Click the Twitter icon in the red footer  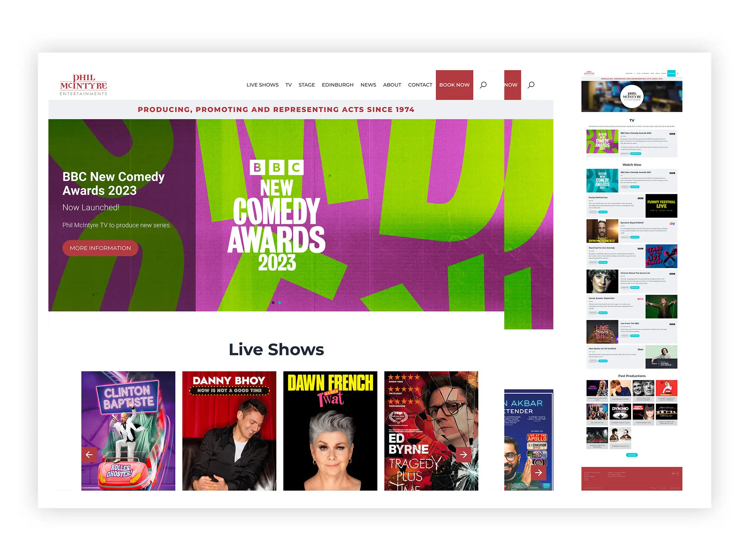click(673, 473)
